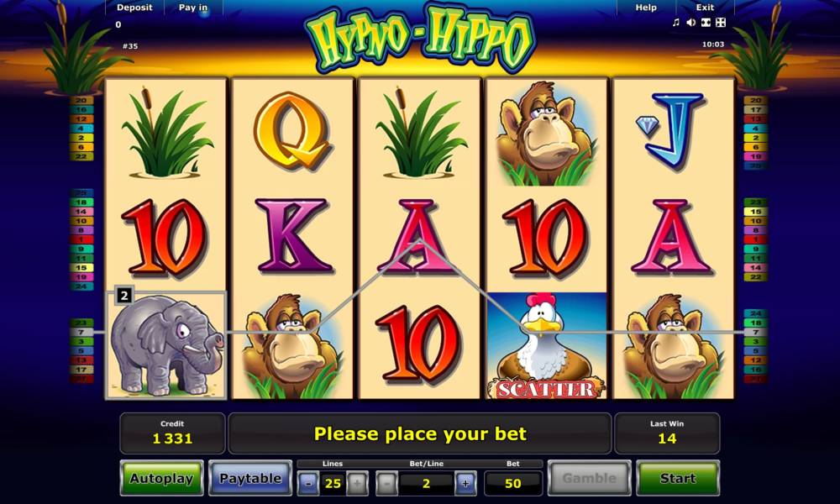Enable Autoplay mode
The height and width of the screenshot is (504, 840).
pos(162,478)
